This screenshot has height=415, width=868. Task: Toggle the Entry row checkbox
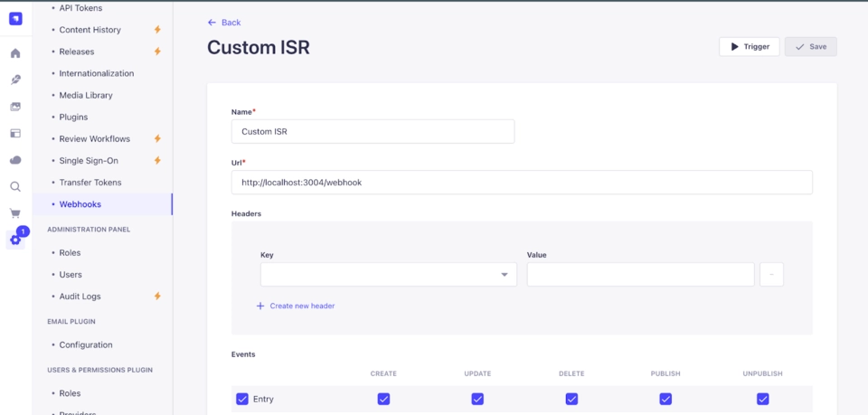pyautogui.click(x=242, y=399)
